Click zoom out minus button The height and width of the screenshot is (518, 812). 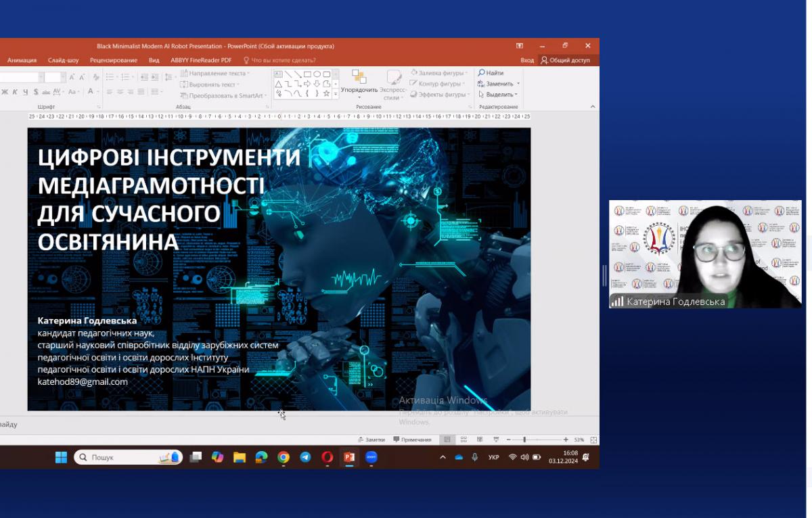[508, 440]
